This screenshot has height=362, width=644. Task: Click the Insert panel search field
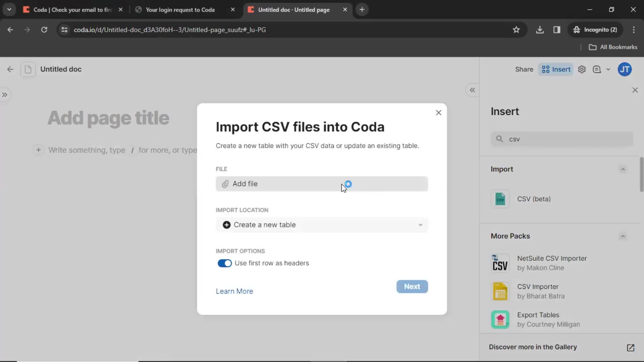(562, 139)
